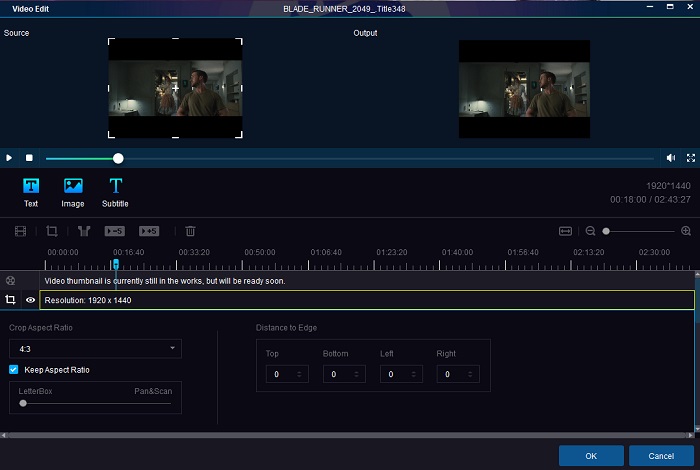Delete selected item with trash icon
700x470 pixels.
(190, 231)
